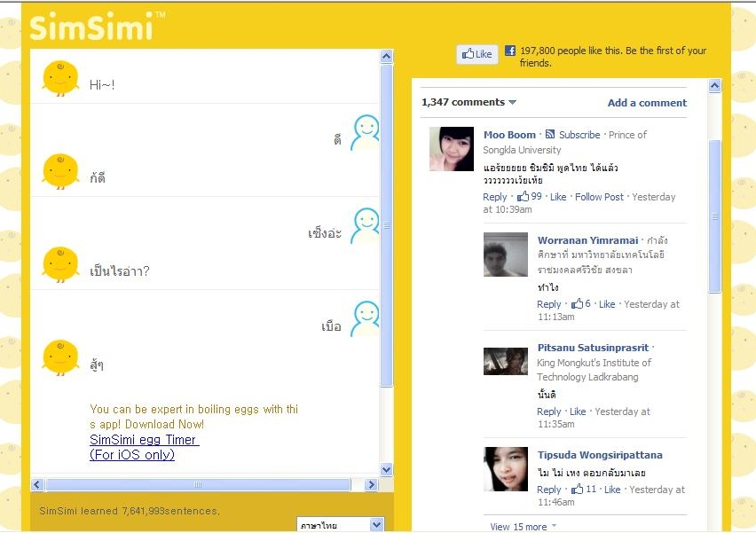Click the Facebook logo beside the Like button
756x533 pixels.
point(510,51)
